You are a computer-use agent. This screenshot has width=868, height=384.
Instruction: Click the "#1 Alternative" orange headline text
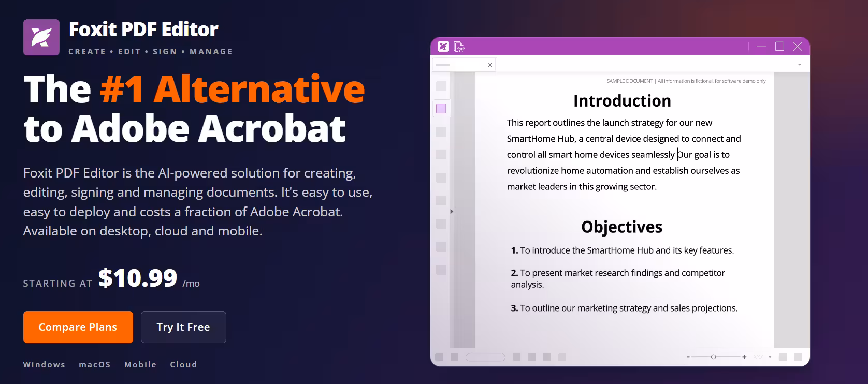[233, 88]
